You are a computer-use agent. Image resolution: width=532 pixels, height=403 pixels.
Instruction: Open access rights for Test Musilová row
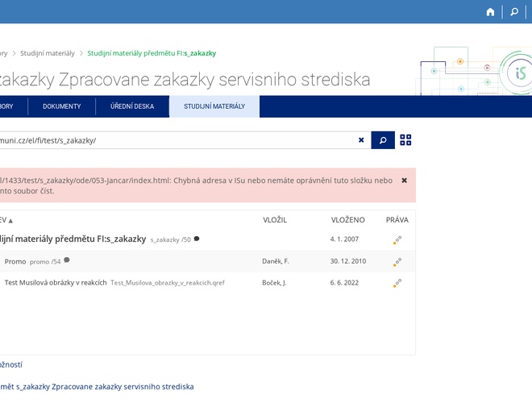(397, 283)
